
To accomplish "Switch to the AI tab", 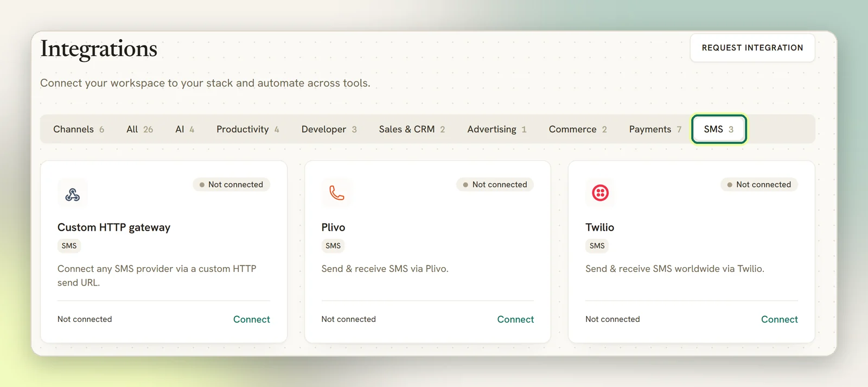I will pyautogui.click(x=185, y=129).
